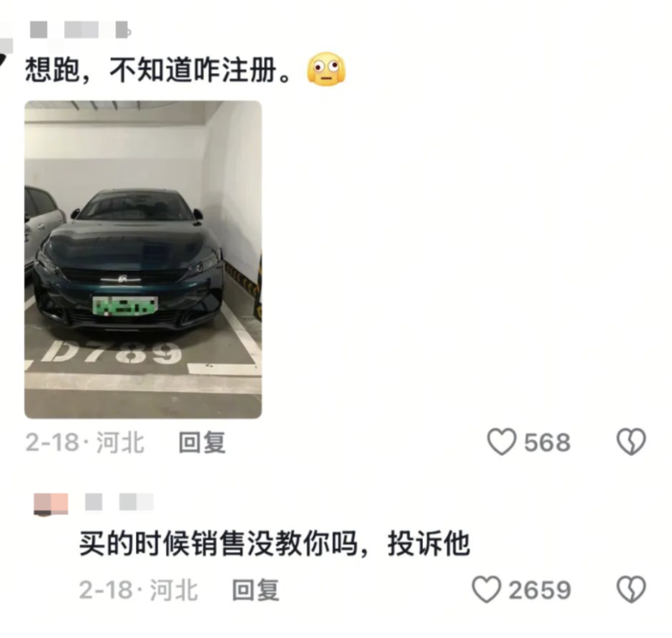Dislike the top comment via broken heart
The height and width of the screenshot is (638, 672).
(x=631, y=442)
